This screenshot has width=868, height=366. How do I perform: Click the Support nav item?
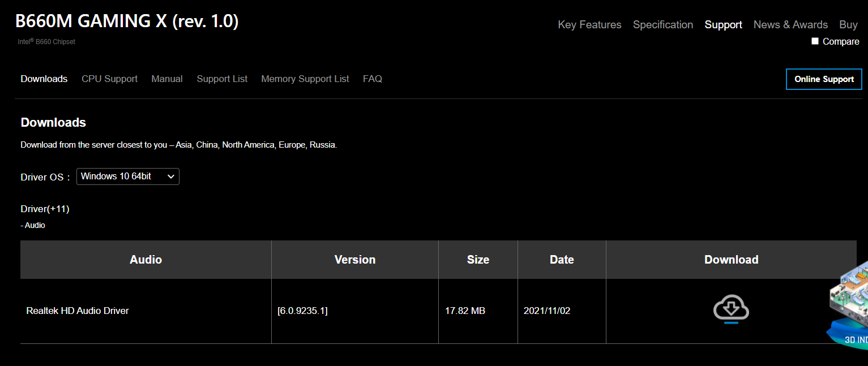pyautogui.click(x=723, y=24)
